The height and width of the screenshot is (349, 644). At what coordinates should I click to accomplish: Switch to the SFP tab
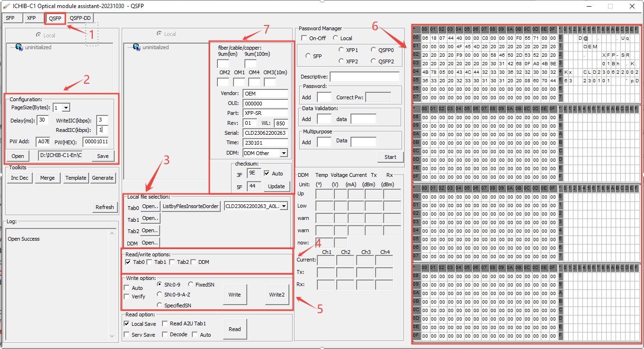(12, 18)
